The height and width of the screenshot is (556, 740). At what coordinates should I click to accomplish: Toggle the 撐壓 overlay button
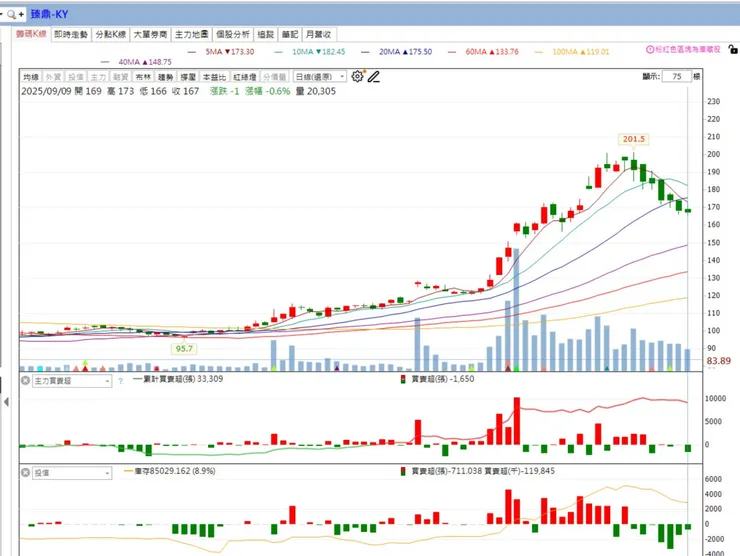coord(188,77)
